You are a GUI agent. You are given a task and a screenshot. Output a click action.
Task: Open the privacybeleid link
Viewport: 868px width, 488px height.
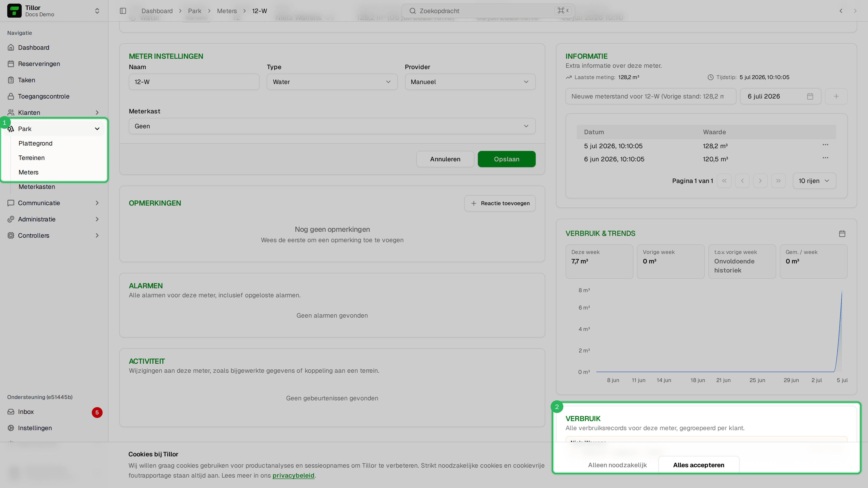tap(293, 475)
